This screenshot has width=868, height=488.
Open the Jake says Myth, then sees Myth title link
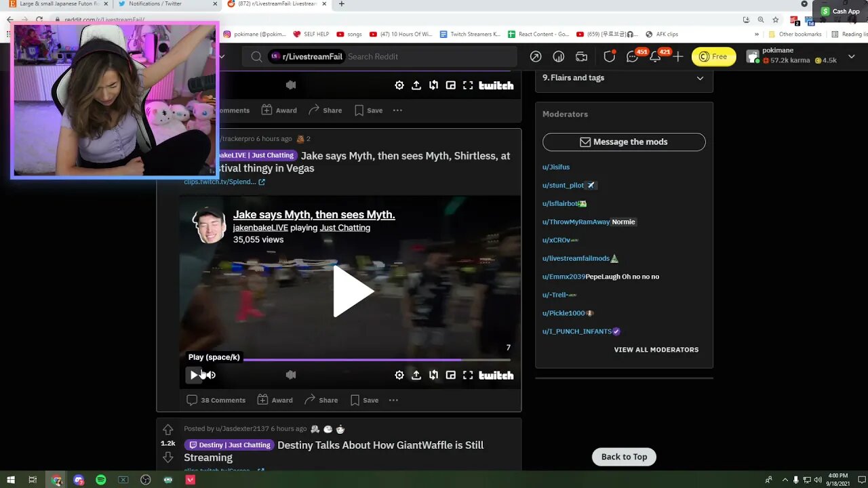click(x=314, y=215)
